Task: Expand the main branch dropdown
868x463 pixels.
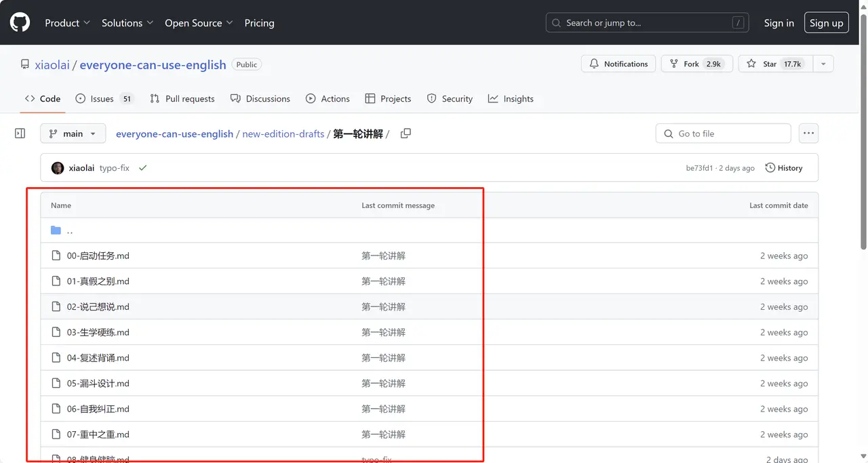Action: [x=73, y=134]
